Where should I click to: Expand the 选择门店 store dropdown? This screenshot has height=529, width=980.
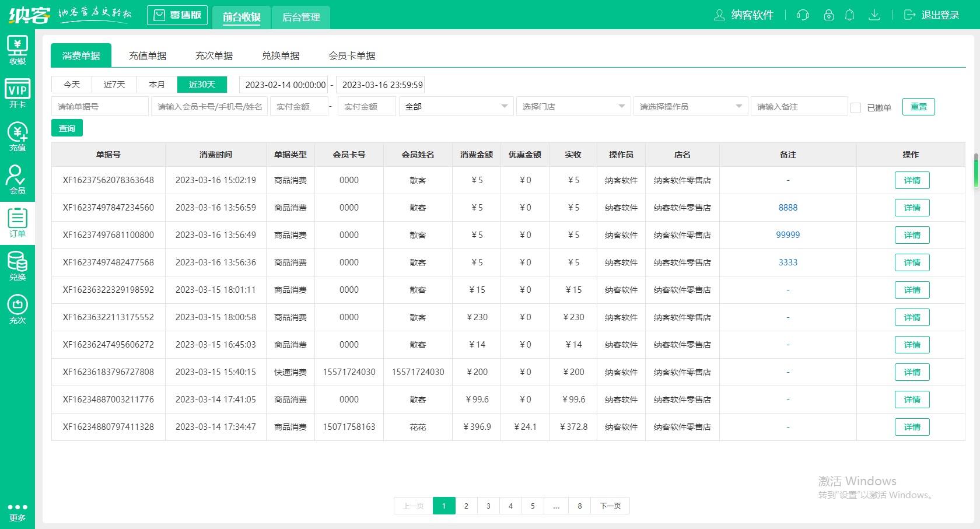click(x=573, y=106)
